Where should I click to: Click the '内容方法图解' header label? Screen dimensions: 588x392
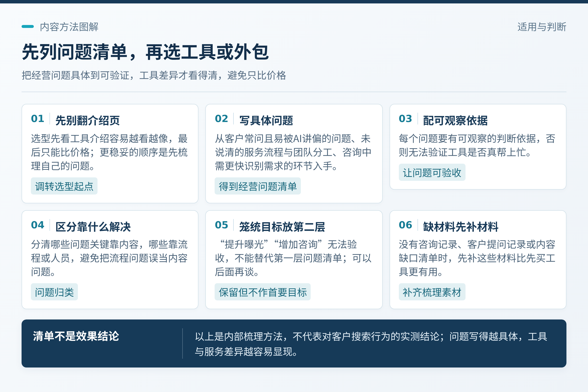coord(69,27)
